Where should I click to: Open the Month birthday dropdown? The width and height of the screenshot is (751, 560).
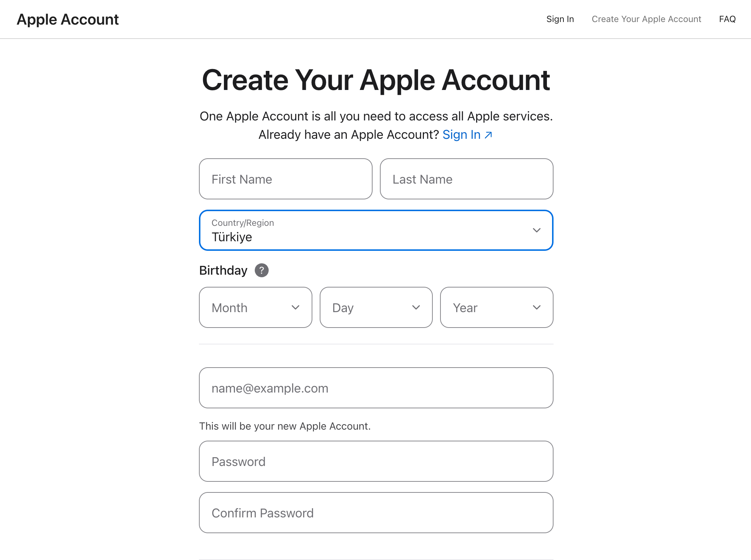tap(250, 307)
